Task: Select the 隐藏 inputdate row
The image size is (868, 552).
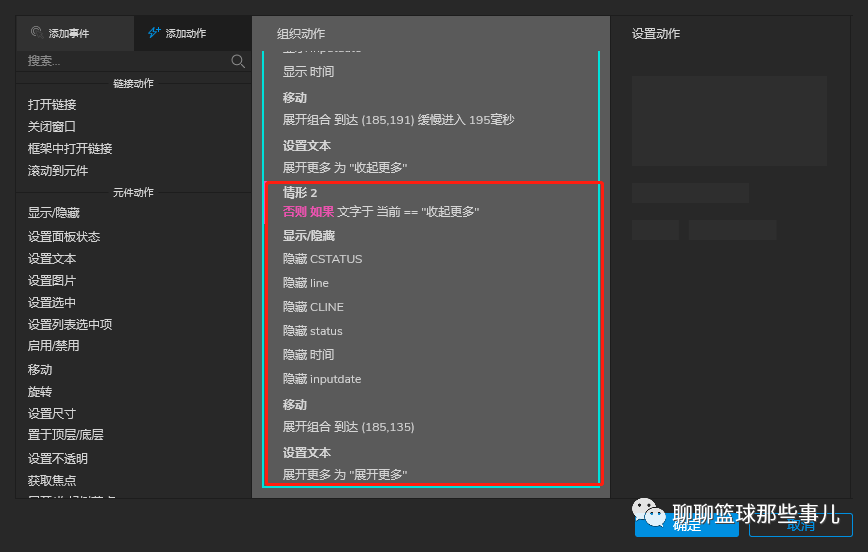Action: tap(322, 379)
